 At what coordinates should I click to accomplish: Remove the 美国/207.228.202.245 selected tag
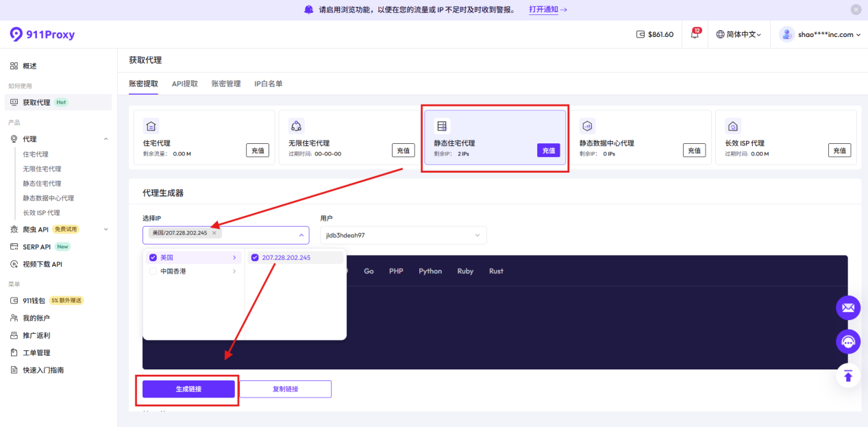point(214,233)
